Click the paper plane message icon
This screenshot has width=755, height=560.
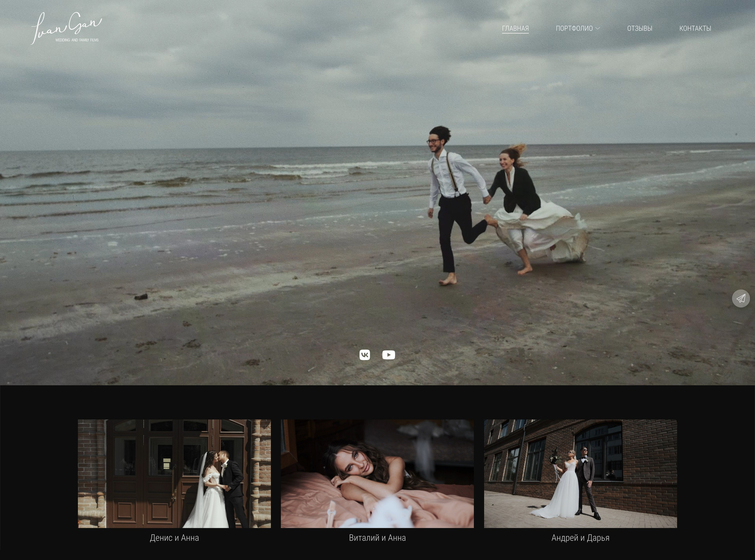tap(741, 298)
